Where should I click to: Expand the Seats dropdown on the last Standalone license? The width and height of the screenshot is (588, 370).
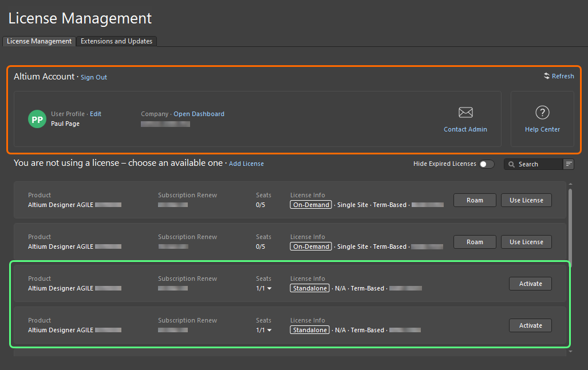pos(269,330)
